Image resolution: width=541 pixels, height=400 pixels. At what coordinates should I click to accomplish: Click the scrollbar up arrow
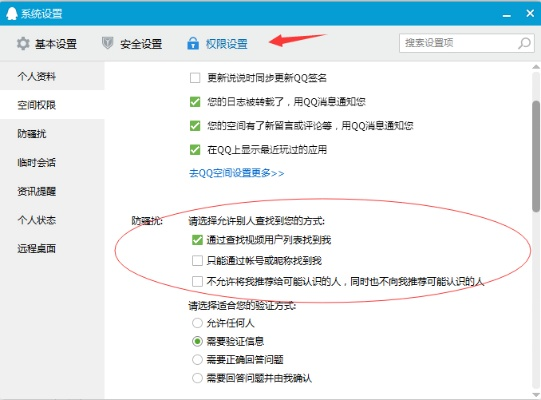point(536,67)
